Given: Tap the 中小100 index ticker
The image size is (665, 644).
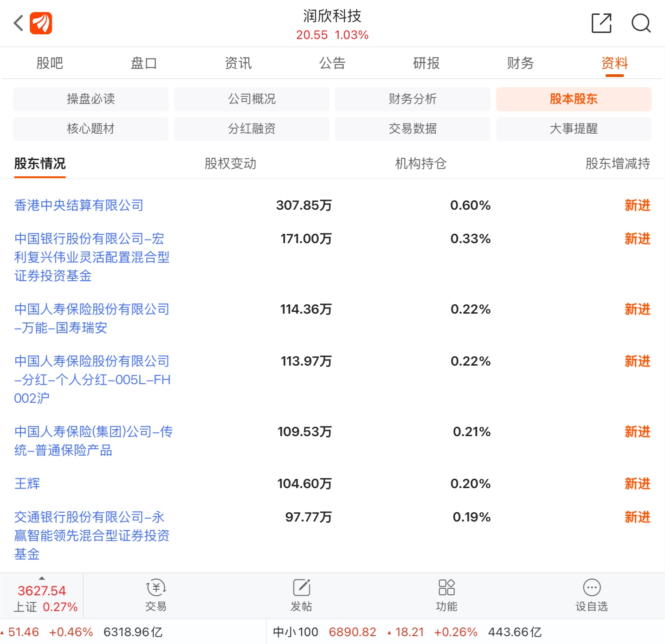Looking at the screenshot, I should [296, 632].
